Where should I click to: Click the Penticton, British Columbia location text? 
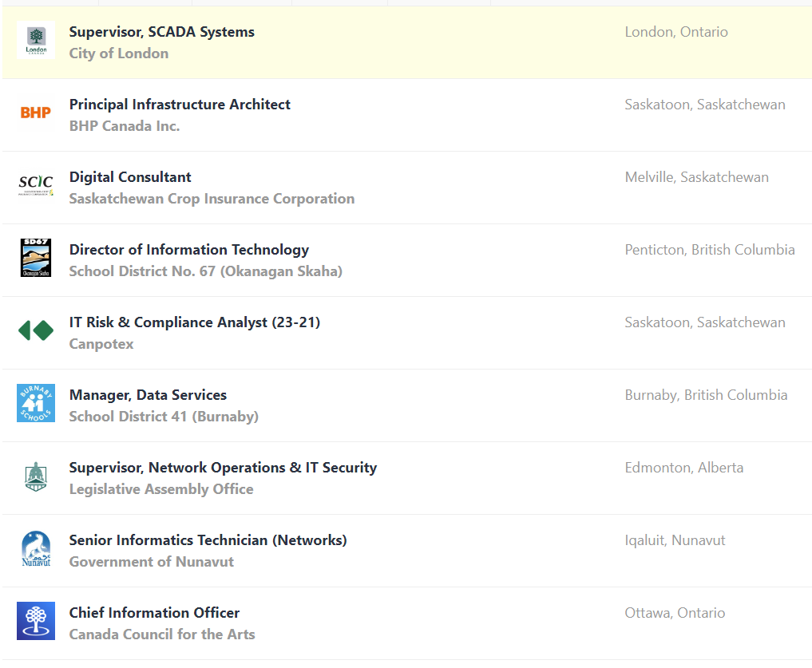click(710, 250)
